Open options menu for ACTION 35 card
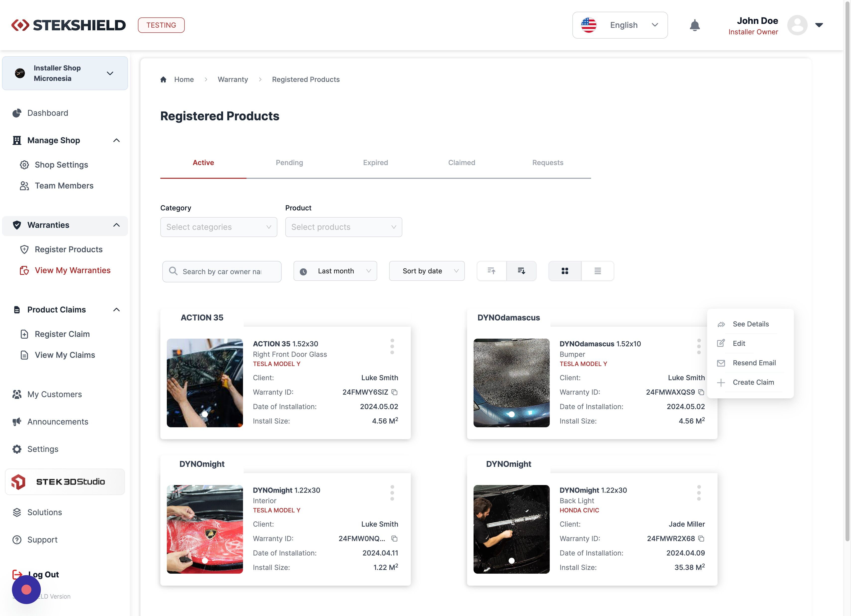Screen dimensions: 851x616 (392, 346)
